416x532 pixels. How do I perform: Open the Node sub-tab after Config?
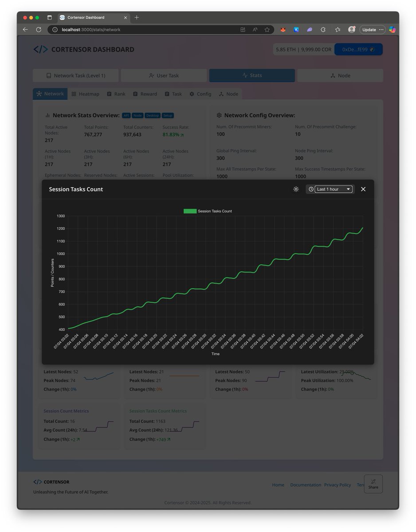click(x=228, y=94)
